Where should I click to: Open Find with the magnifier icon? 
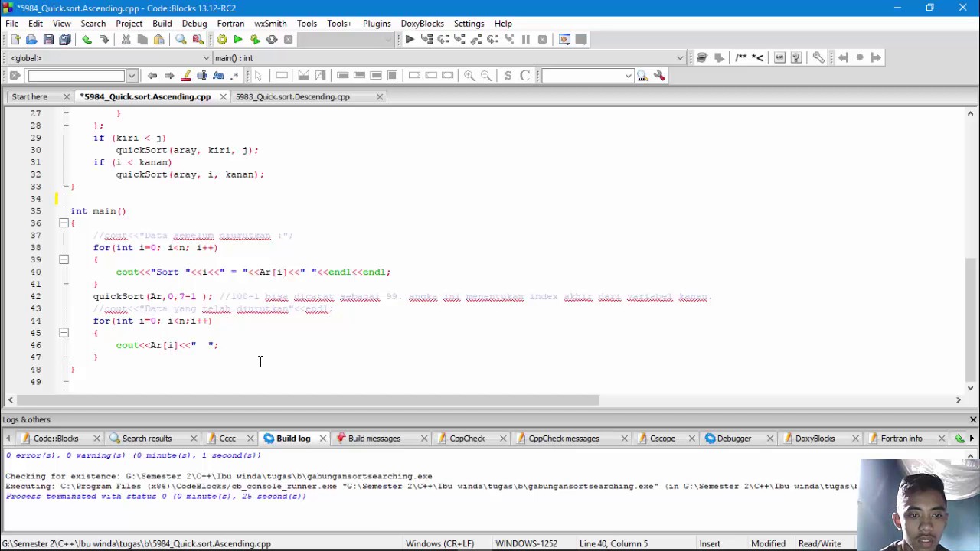point(181,39)
